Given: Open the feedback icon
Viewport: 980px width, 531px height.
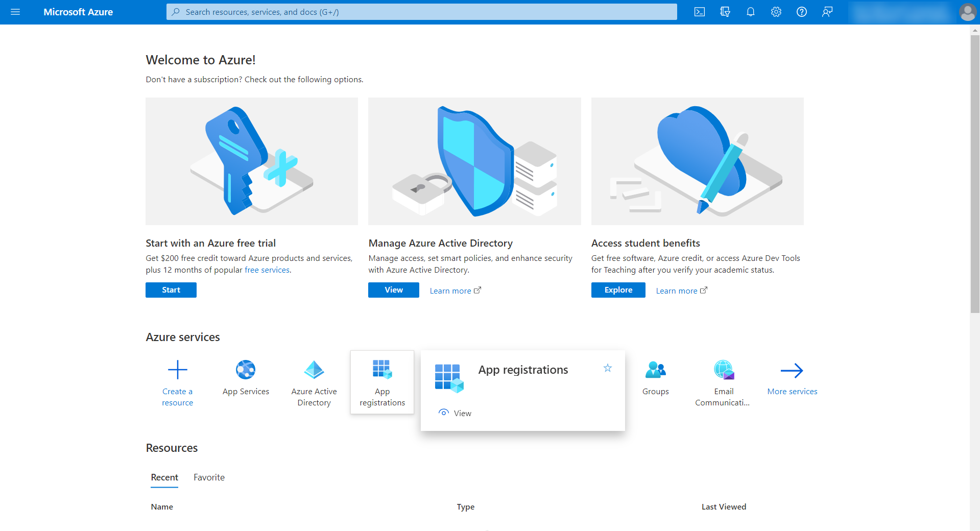Looking at the screenshot, I should tap(827, 12).
